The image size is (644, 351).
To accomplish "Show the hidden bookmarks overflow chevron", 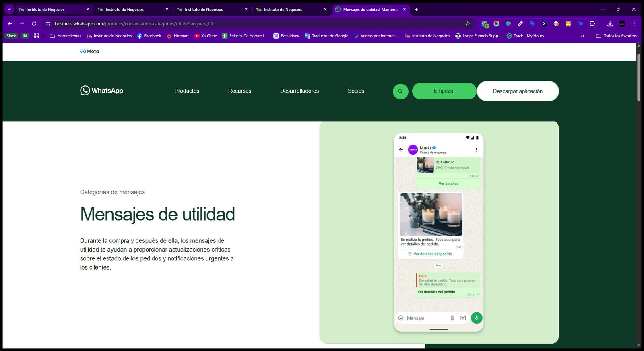I will click(582, 36).
